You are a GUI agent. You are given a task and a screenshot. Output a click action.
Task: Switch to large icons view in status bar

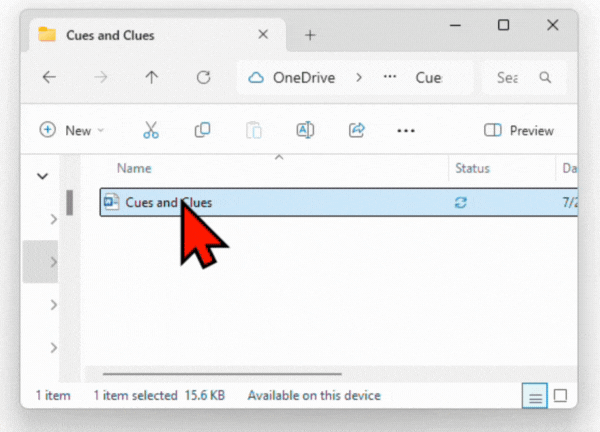pyautogui.click(x=560, y=396)
